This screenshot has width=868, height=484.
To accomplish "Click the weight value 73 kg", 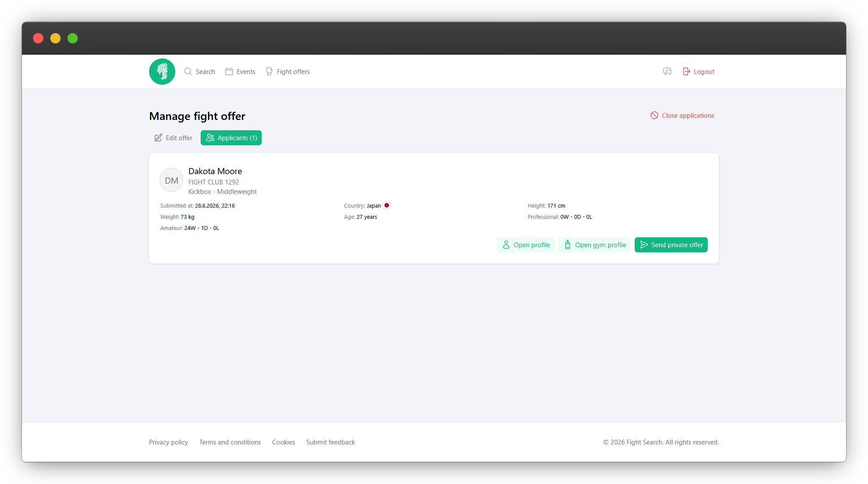I will tap(187, 217).
